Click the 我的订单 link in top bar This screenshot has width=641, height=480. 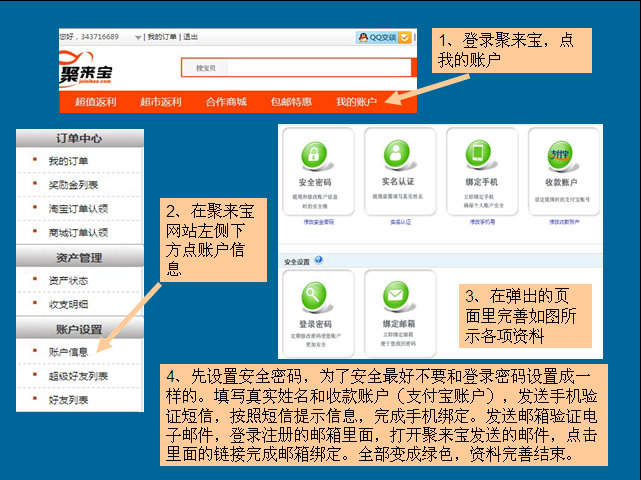(x=162, y=37)
